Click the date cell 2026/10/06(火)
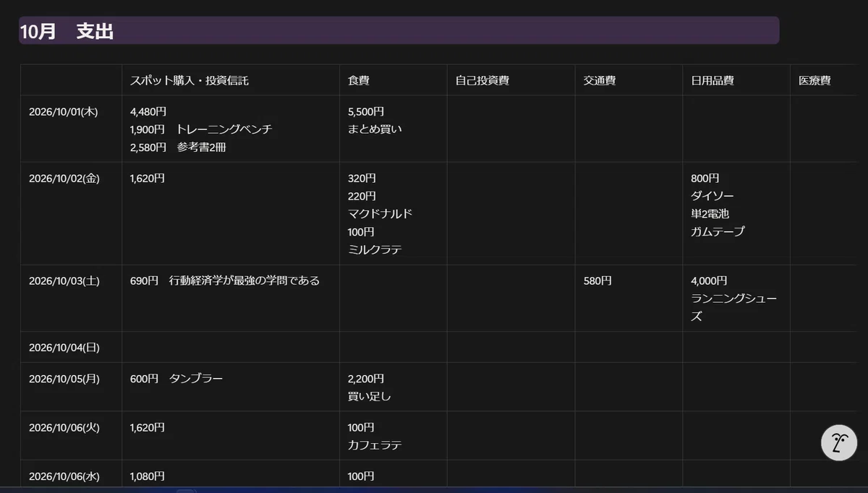 (x=64, y=427)
